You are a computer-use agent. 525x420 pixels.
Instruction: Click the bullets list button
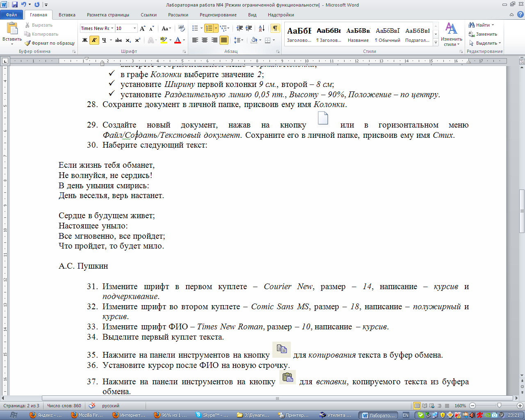coord(195,28)
